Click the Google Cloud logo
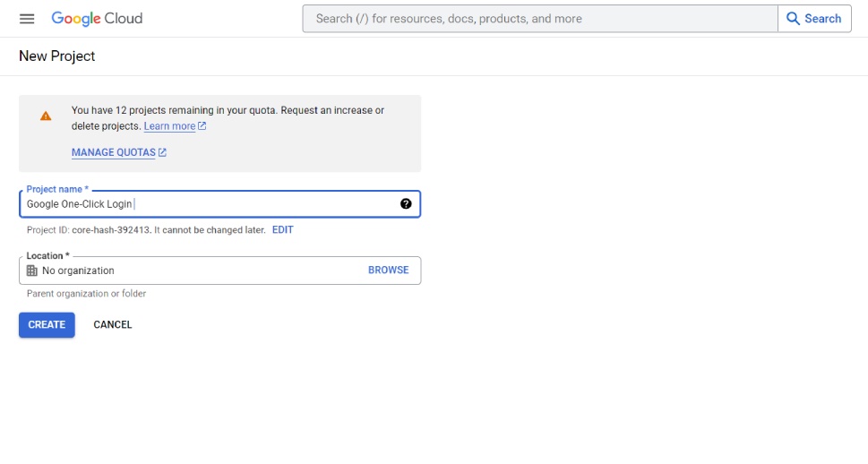This screenshot has width=868, height=464. coord(97,19)
